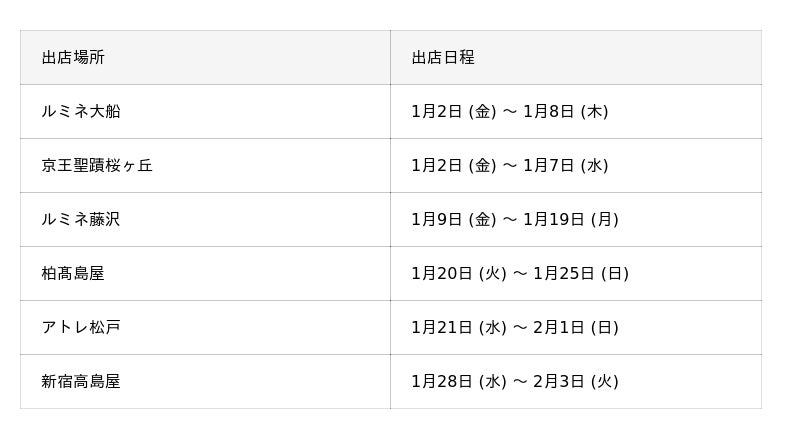The height and width of the screenshot is (439, 800).
Task: Click ルミネ大船 start date 1月2日 (金)
Action: click(x=454, y=111)
